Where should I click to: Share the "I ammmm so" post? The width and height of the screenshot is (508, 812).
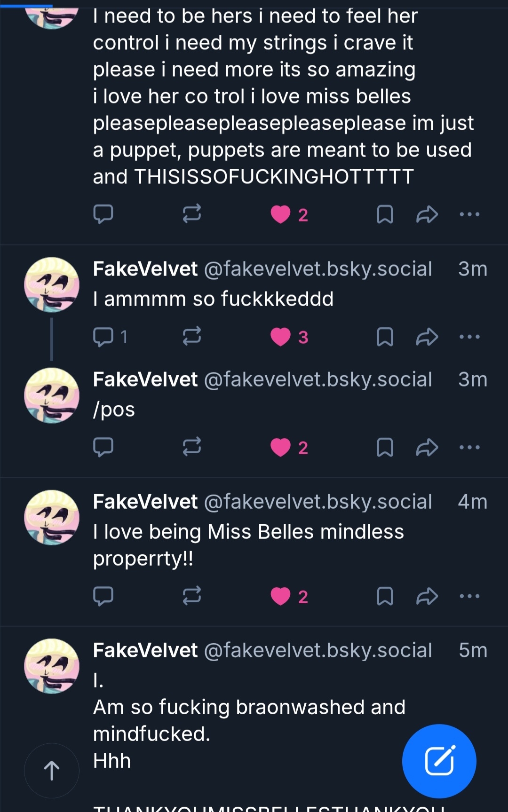click(427, 337)
